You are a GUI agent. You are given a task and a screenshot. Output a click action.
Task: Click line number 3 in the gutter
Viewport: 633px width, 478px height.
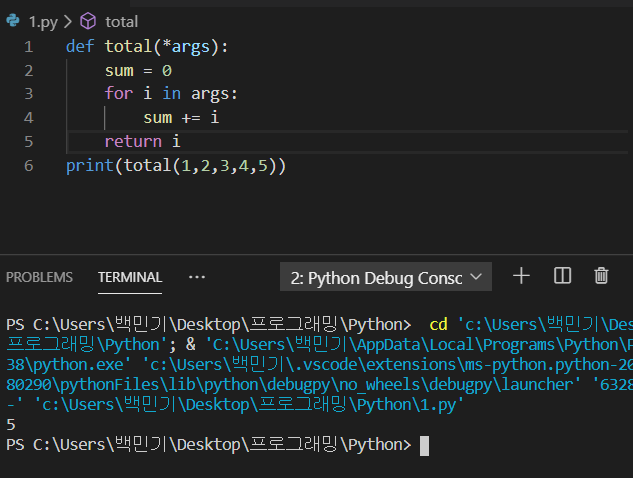29,94
